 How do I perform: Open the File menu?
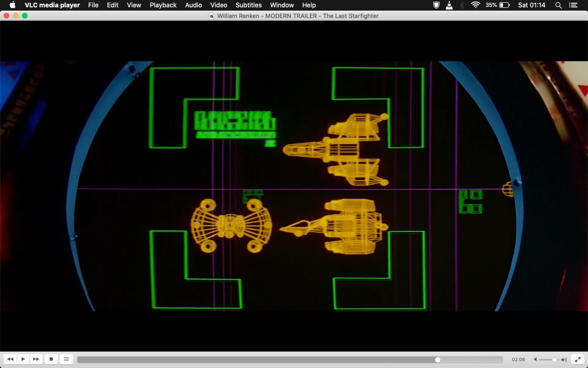coord(93,5)
